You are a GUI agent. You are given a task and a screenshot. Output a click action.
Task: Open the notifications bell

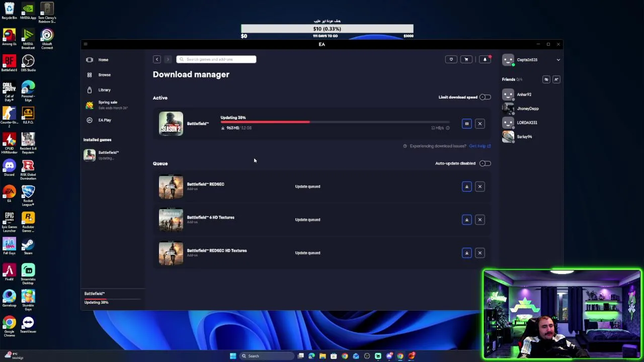coord(485,59)
